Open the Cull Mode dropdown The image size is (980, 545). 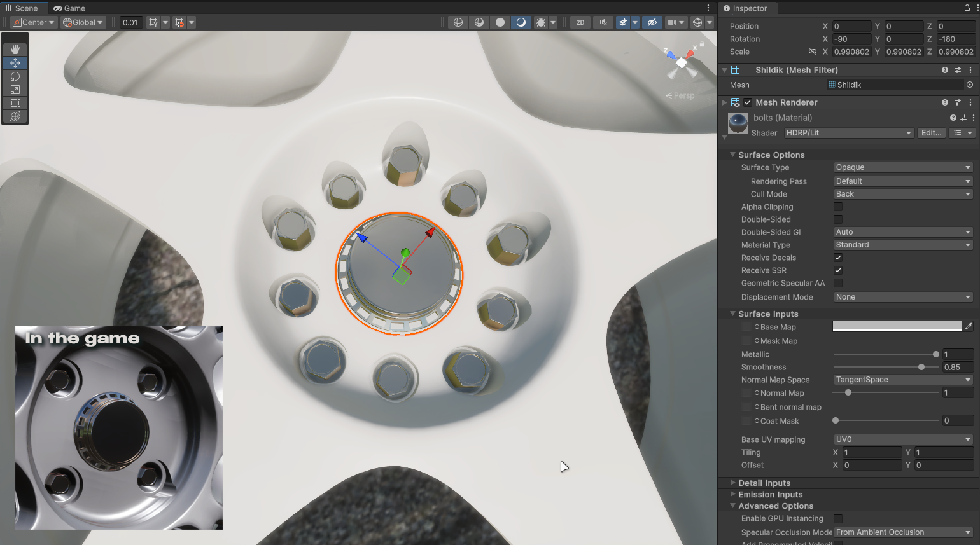click(x=903, y=194)
